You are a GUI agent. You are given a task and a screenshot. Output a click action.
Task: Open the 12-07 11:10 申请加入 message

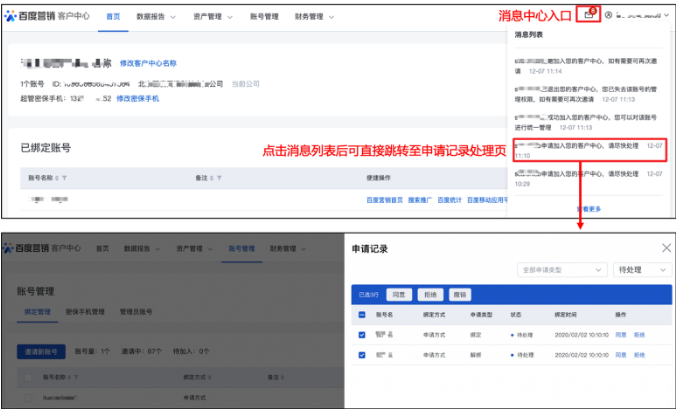[588, 150]
